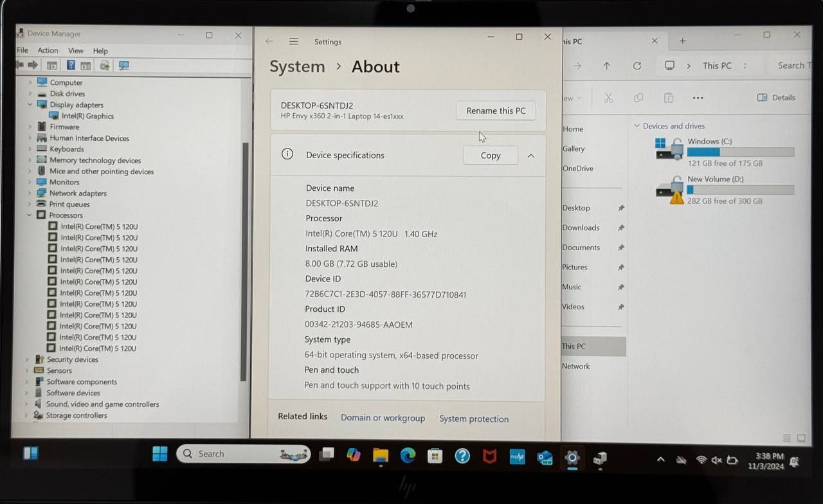Collapse the Display adapters node

pos(30,105)
